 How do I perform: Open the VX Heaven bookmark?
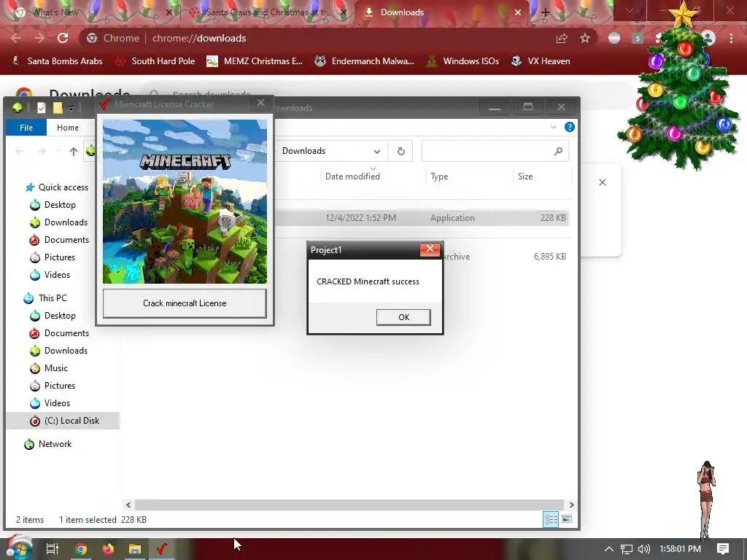coord(541,61)
